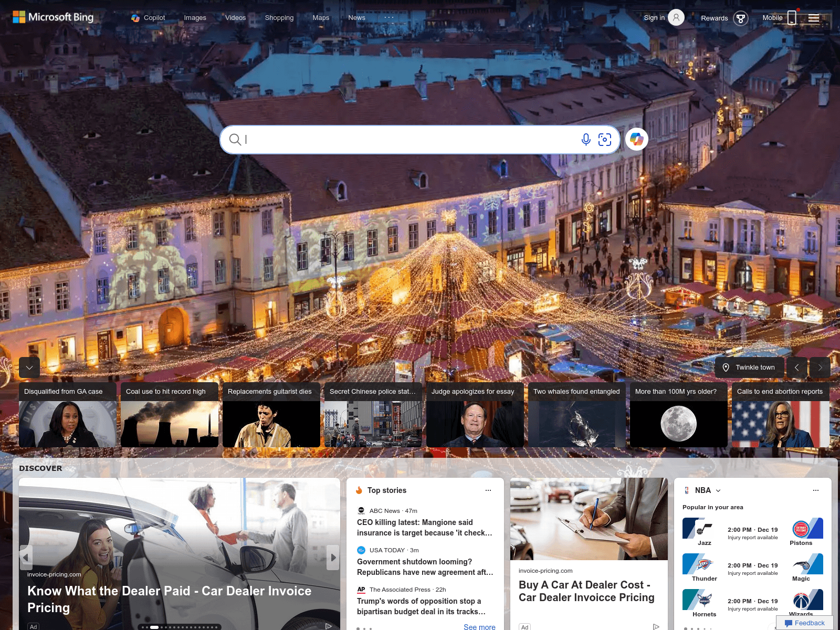Click the Pistons team logo
Viewport: 840px width, 630px height.
coord(801,528)
